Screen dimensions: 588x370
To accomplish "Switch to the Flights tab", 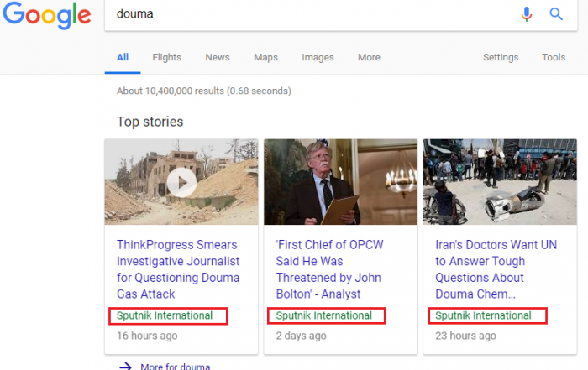I will [x=167, y=57].
